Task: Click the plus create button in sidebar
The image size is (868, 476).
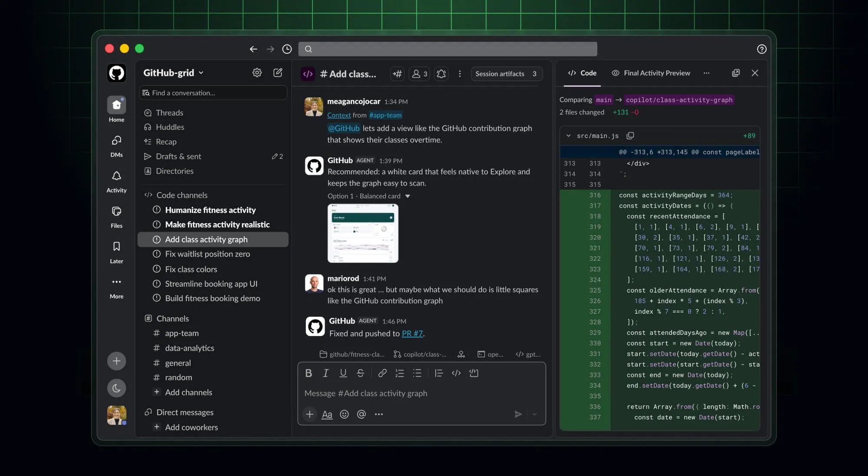Action: pos(116,361)
